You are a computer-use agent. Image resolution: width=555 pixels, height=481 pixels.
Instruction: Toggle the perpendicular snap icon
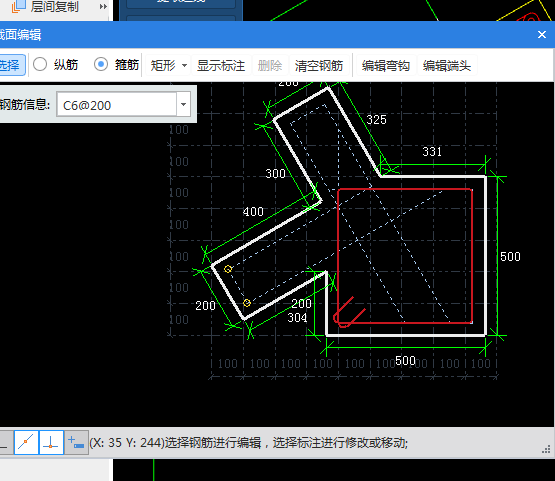point(51,442)
